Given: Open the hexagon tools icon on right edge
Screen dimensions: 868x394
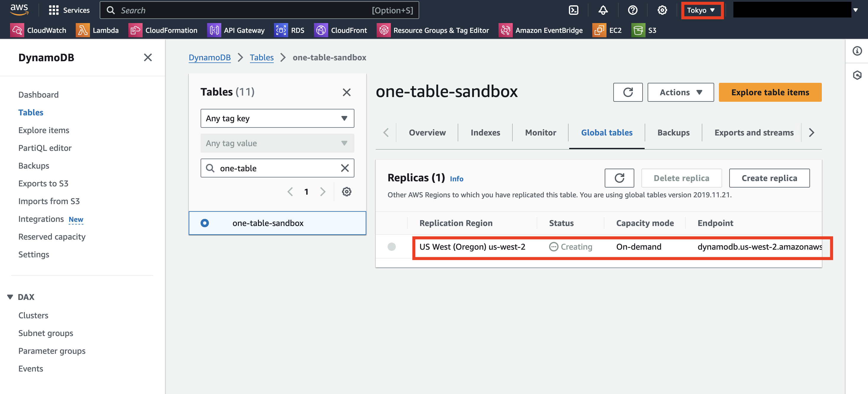Looking at the screenshot, I should tap(857, 75).
